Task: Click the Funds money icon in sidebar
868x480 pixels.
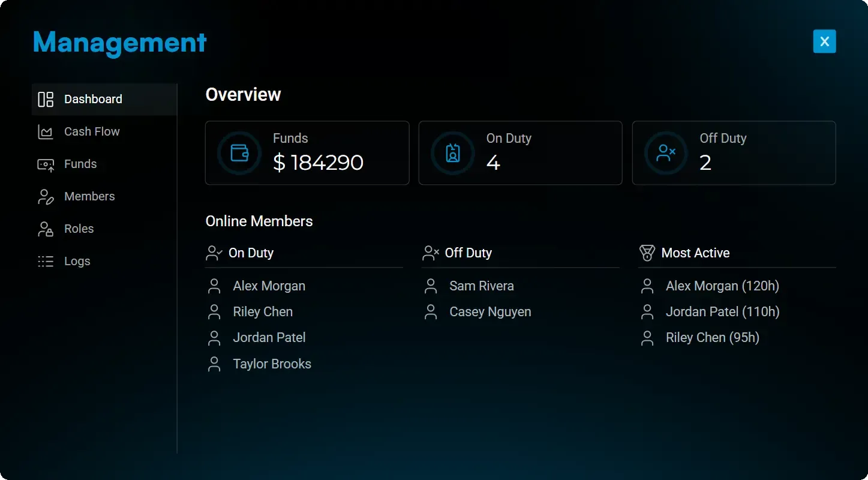Action: (46, 164)
